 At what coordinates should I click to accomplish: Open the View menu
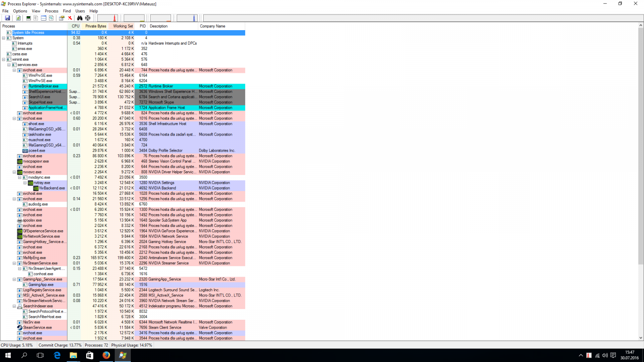[x=36, y=11]
